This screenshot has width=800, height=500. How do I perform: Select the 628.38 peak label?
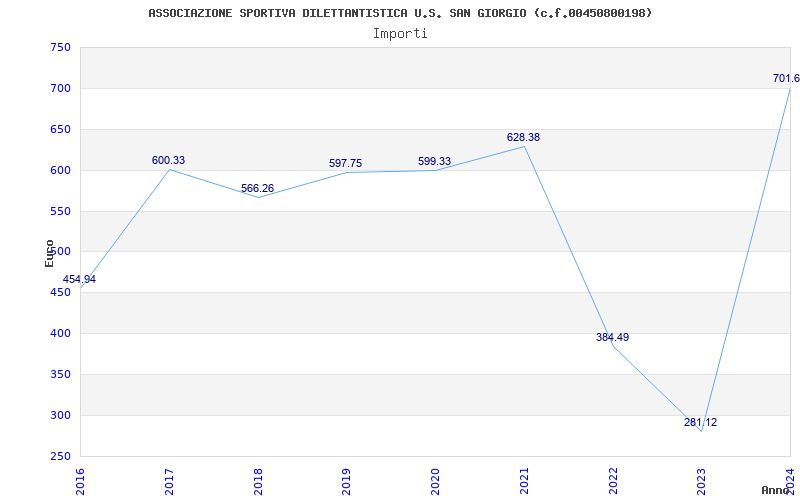click(x=523, y=137)
